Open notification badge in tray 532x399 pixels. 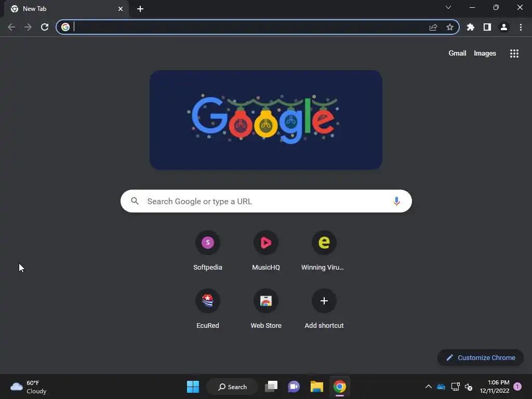pyautogui.click(x=517, y=387)
